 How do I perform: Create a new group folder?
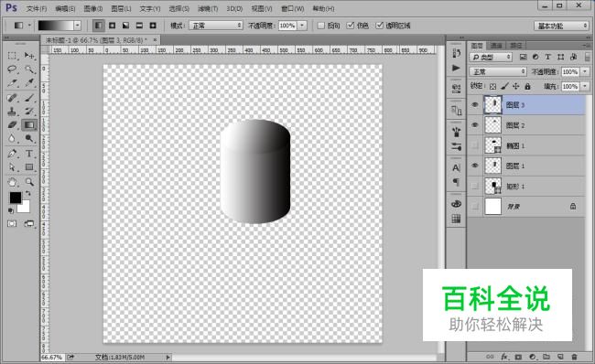[x=546, y=357]
